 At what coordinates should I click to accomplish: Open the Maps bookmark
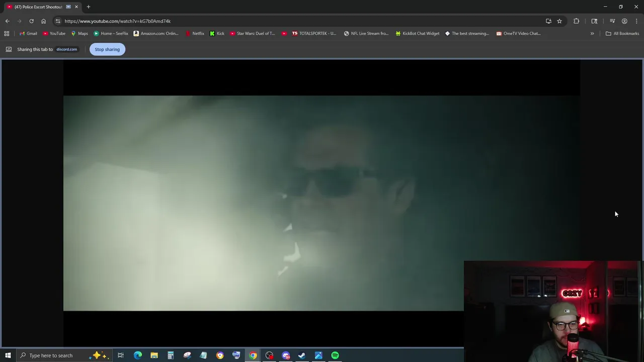pyautogui.click(x=79, y=34)
